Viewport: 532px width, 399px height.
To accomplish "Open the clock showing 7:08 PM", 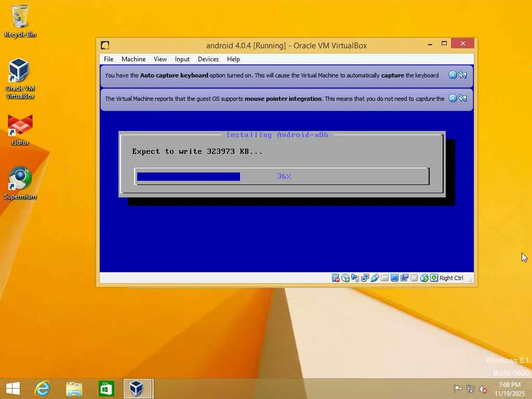I will pyautogui.click(x=509, y=389).
